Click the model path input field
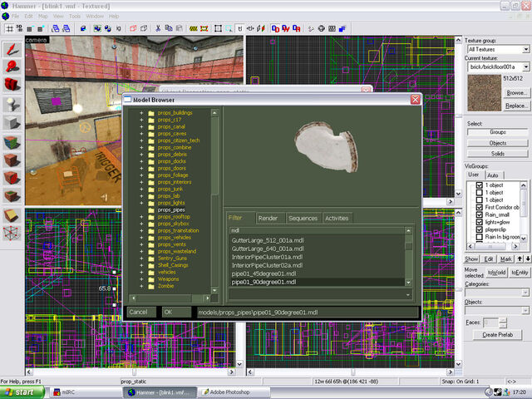Image resolution: width=532 pixels, height=399 pixels. point(308,313)
